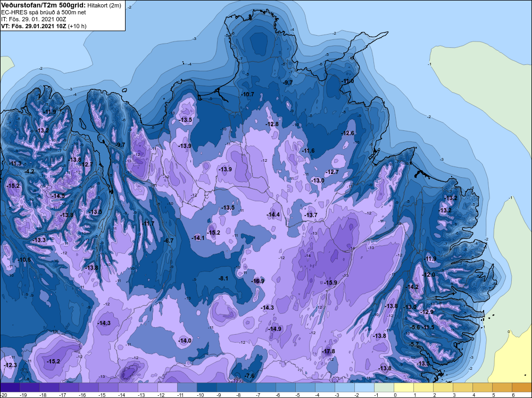
Task: Click the valid time 'VT: Fös. 29.01.2021 10Z'
Action: [x=34, y=26]
